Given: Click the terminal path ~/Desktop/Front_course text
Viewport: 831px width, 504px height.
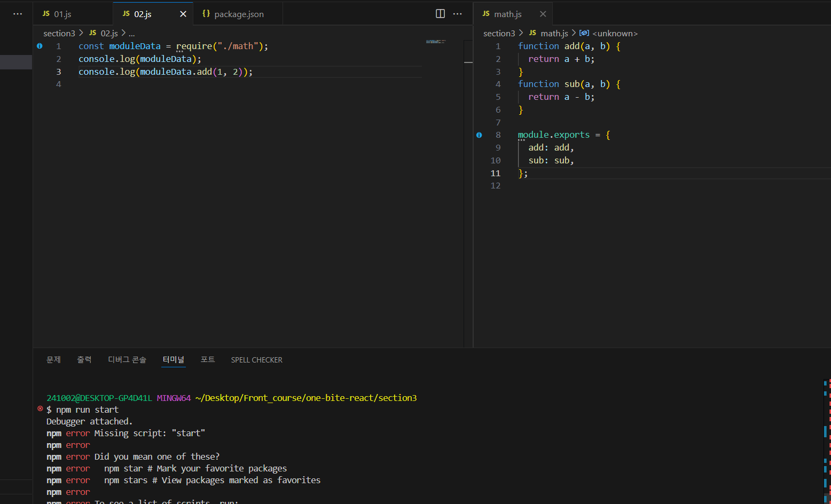Looking at the screenshot, I should 306,398.
